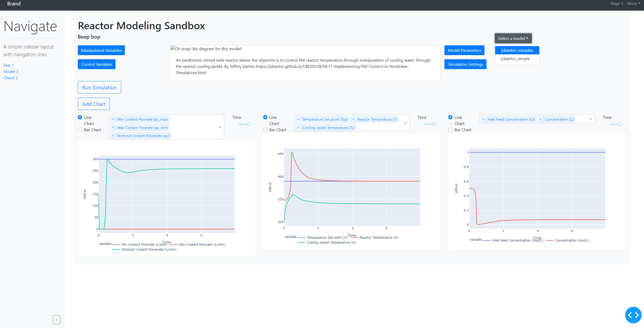Switch the third chart to Bar Chart

click(x=450, y=130)
